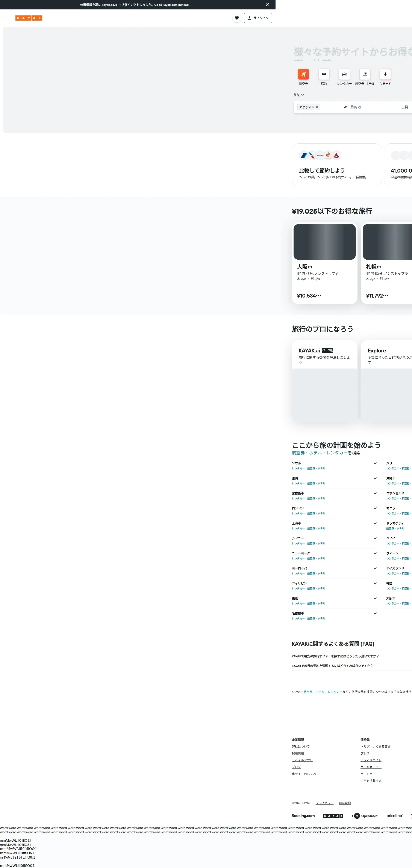Image resolution: width=412 pixels, height=868 pixels.
Task: Open the round-trip (往復) trip type dropdown
Action: pyautogui.click(x=298, y=95)
